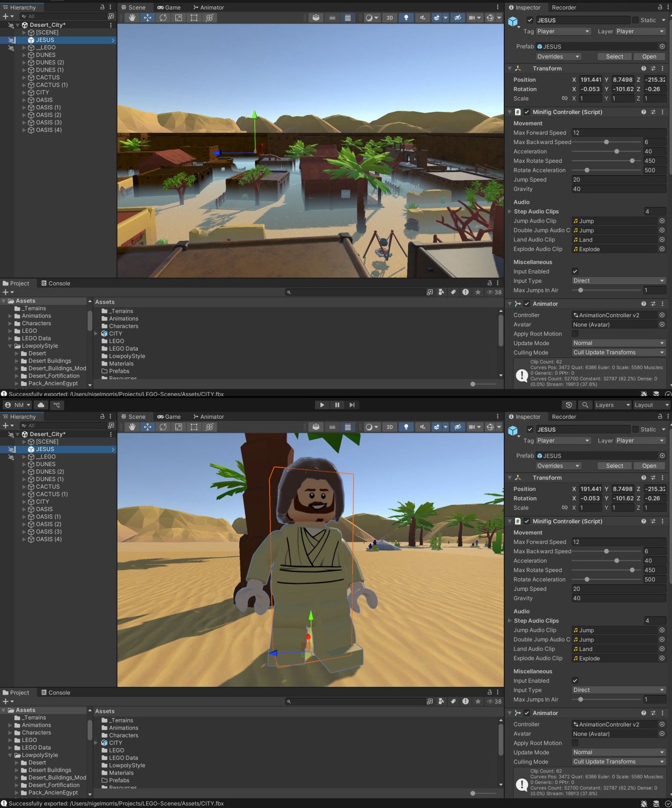Screen dimensions: 672x808
Task: Adjust Acceleration slider in city-view Inspector
Action: 605,152
